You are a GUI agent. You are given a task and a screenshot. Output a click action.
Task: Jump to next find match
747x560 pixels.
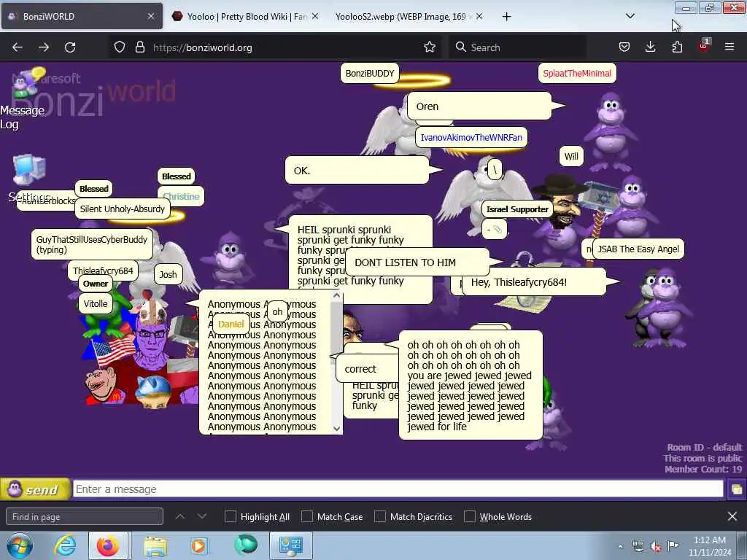202,516
